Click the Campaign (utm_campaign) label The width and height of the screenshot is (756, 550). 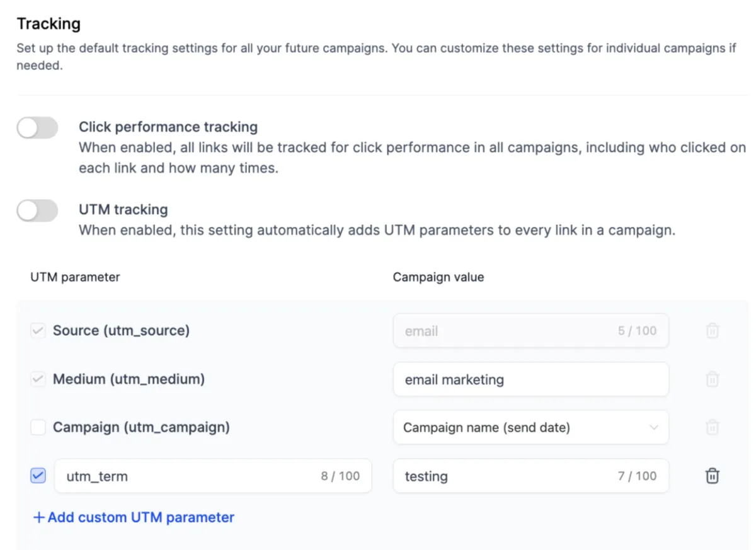(x=141, y=428)
